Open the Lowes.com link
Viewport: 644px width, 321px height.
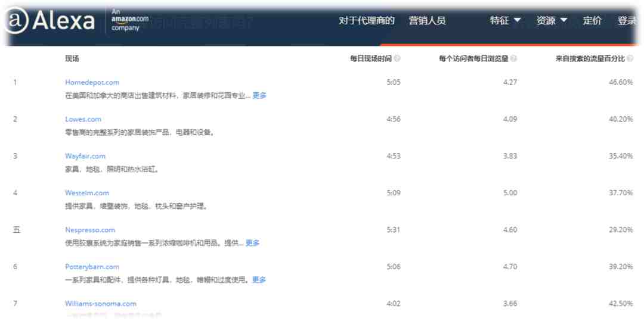point(83,119)
